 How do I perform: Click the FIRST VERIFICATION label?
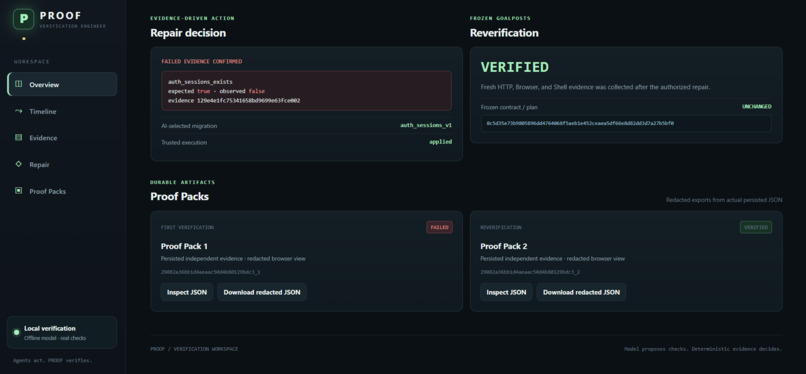(x=187, y=227)
